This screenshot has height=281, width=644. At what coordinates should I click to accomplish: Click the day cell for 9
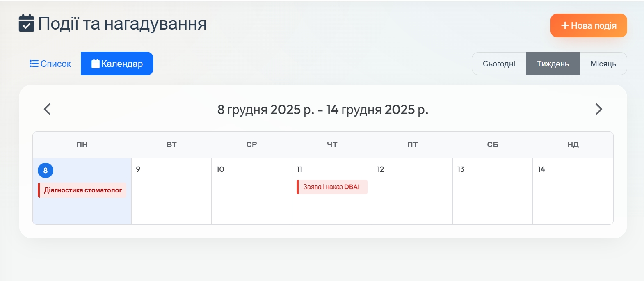pos(171,197)
